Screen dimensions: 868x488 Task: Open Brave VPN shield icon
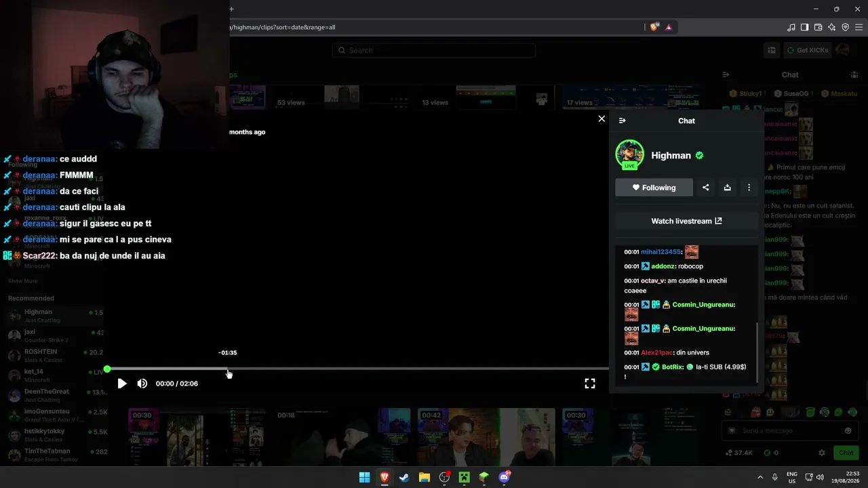(846, 27)
